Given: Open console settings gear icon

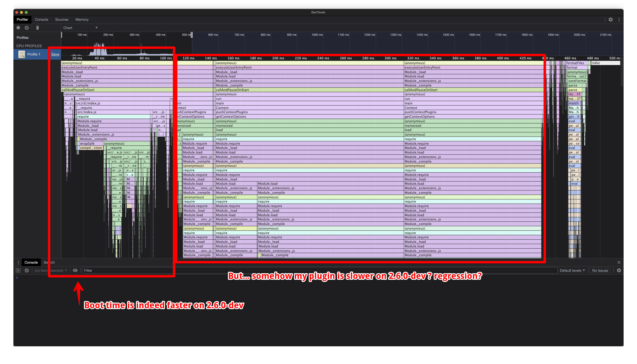Looking at the screenshot, I should click(619, 271).
